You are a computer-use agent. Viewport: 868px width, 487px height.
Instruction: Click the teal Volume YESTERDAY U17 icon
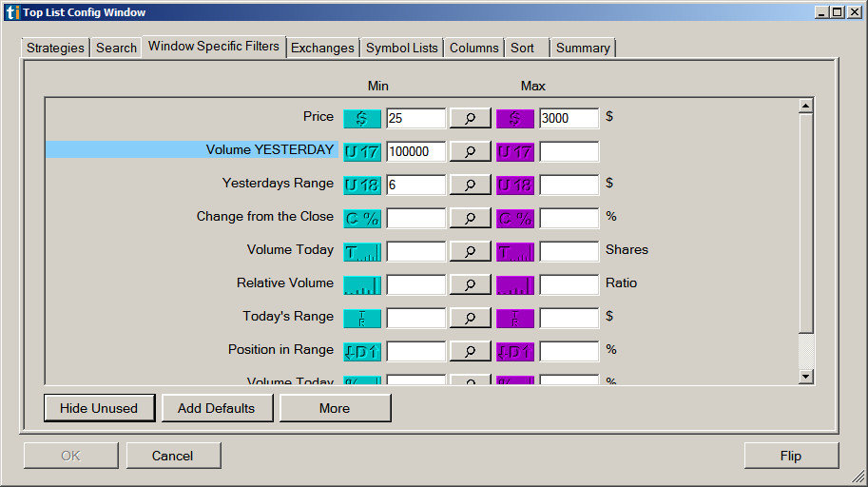[x=362, y=151]
